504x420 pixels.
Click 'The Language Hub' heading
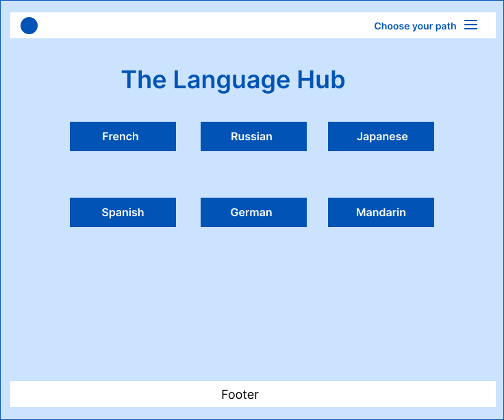pyautogui.click(x=234, y=80)
